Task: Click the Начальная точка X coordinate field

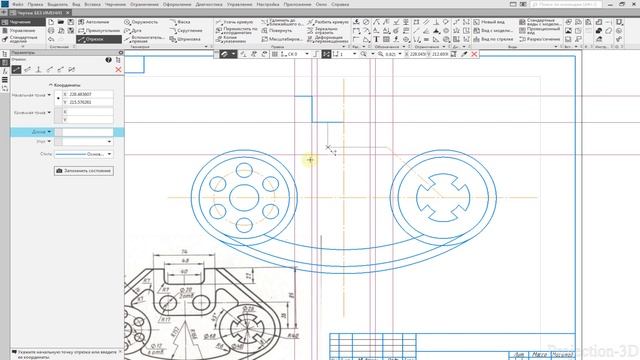Action: [x=87, y=94]
